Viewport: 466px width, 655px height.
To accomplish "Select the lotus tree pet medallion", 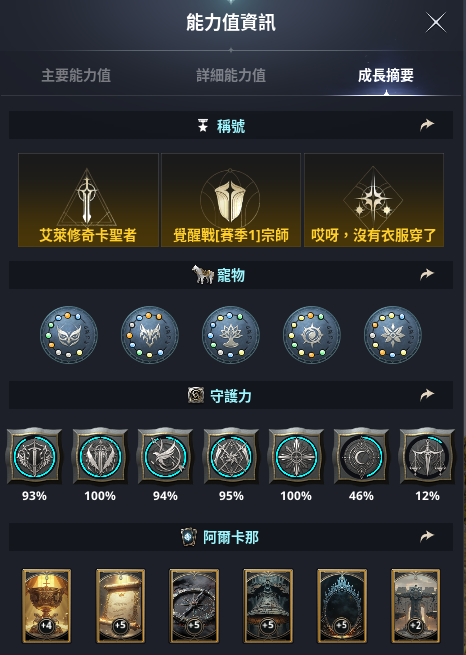I will (231, 335).
